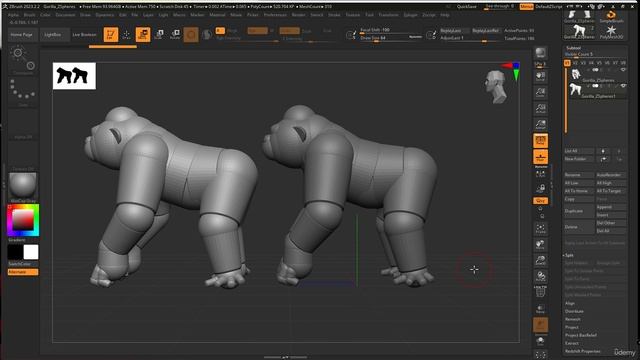
Task: Click the Frame view icon
Action: coord(540,229)
